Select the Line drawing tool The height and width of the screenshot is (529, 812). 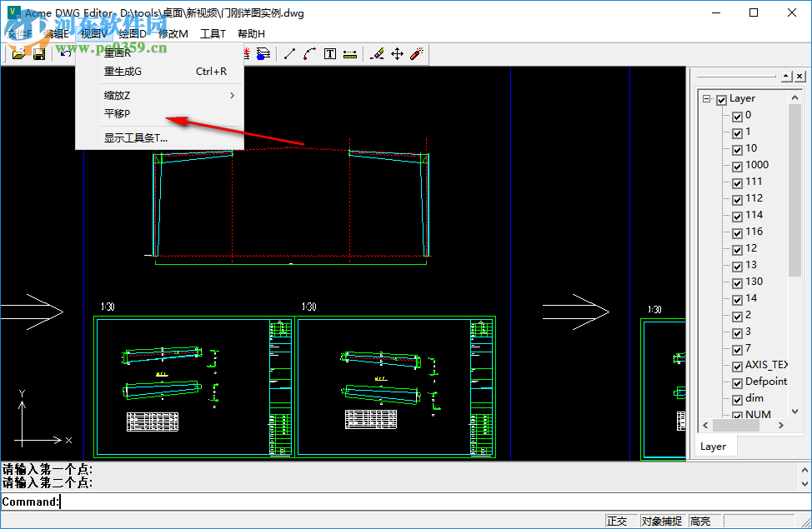point(289,53)
